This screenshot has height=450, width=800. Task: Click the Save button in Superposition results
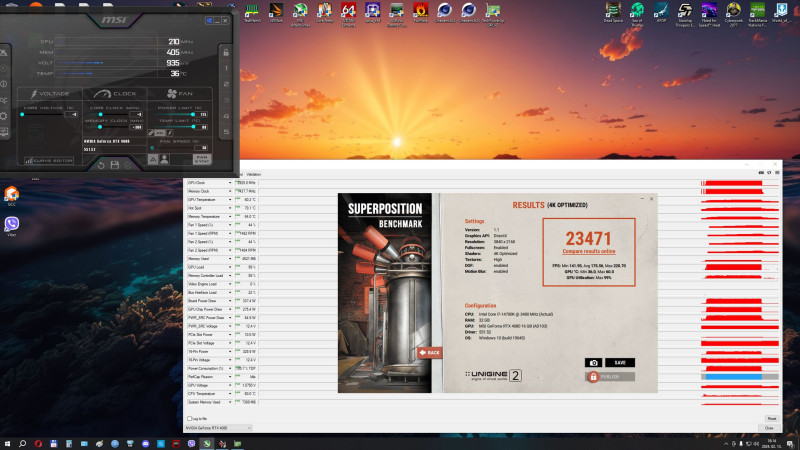pos(620,363)
